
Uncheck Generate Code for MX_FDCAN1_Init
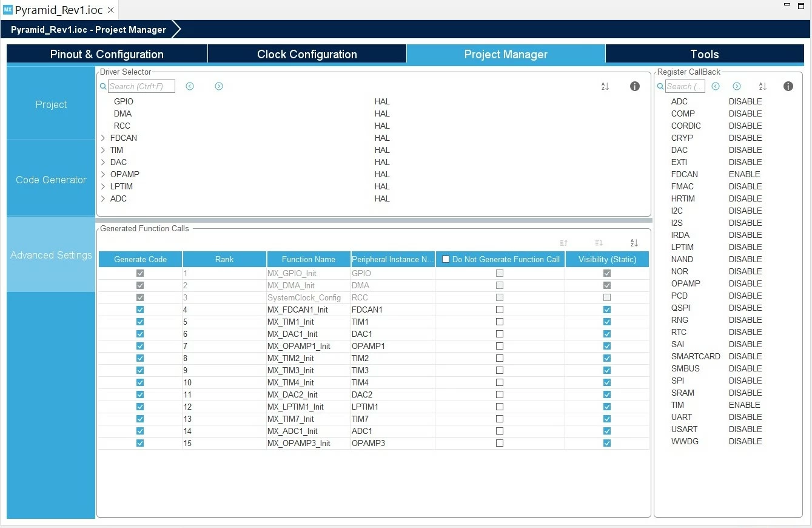(140, 310)
